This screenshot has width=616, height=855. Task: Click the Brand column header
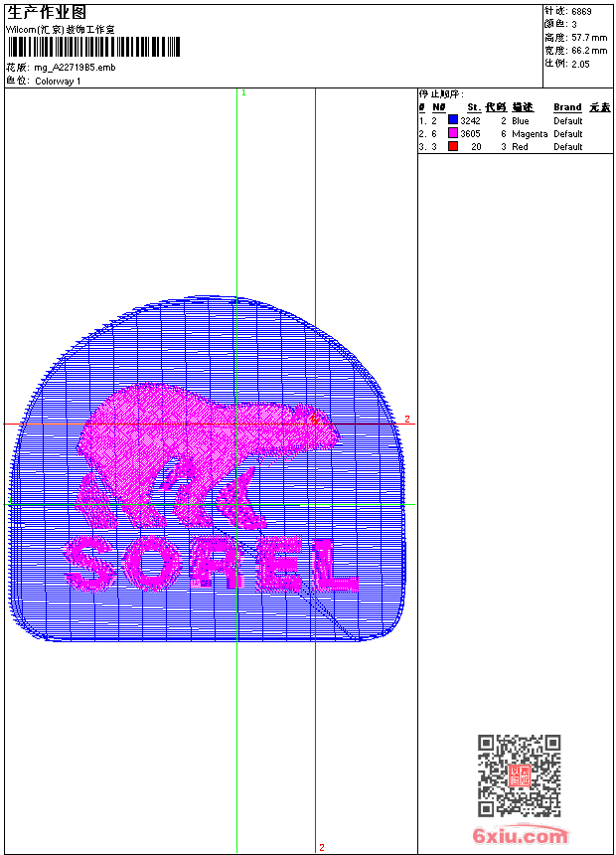[567, 107]
